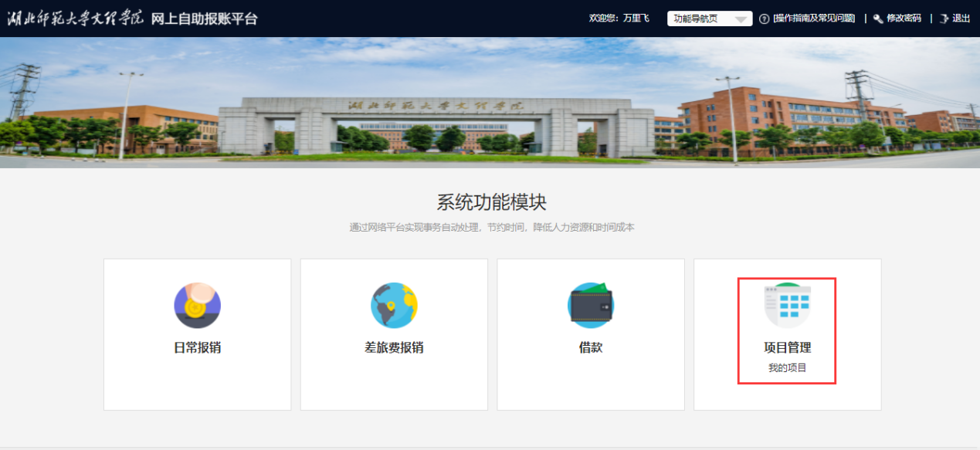Select the 项目管理 module label

pos(787,348)
